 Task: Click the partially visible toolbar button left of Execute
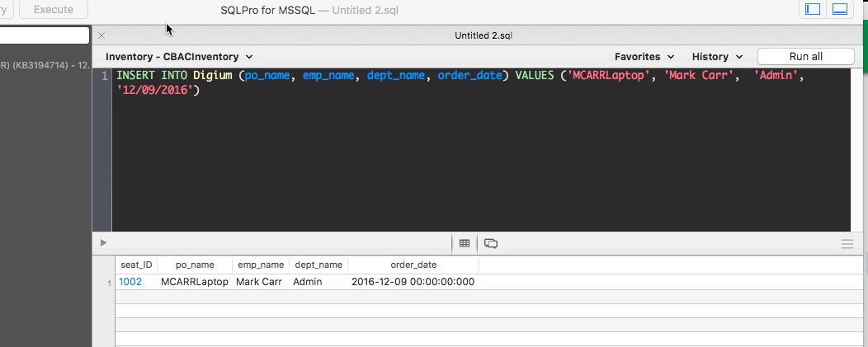pyautogui.click(x=4, y=9)
